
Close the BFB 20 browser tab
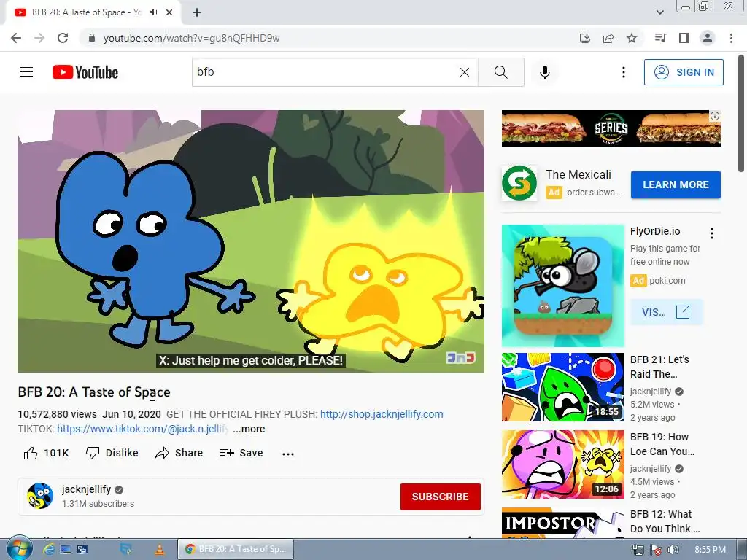[x=169, y=12]
